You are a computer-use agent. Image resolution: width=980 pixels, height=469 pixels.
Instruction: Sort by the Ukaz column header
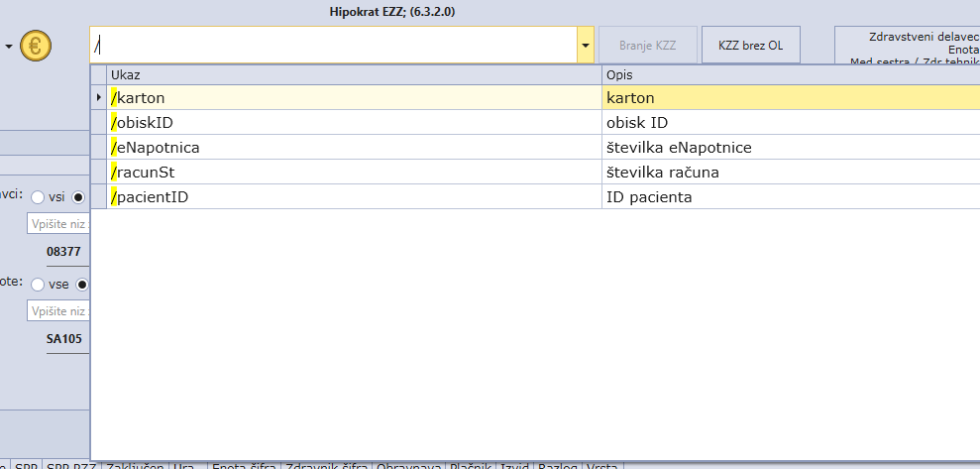355,75
